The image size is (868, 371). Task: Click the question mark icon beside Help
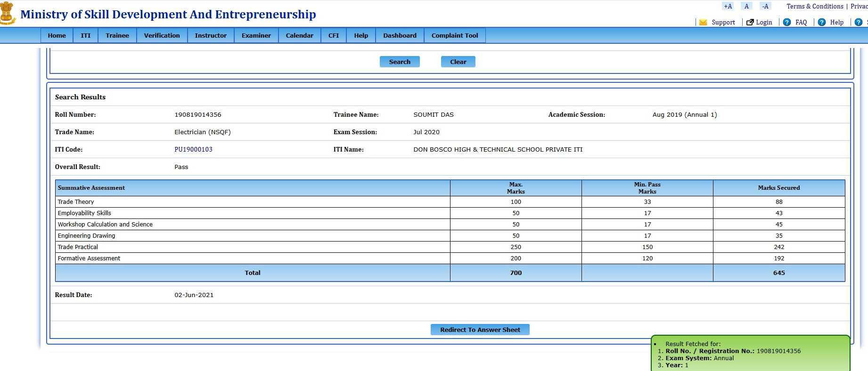click(x=822, y=22)
